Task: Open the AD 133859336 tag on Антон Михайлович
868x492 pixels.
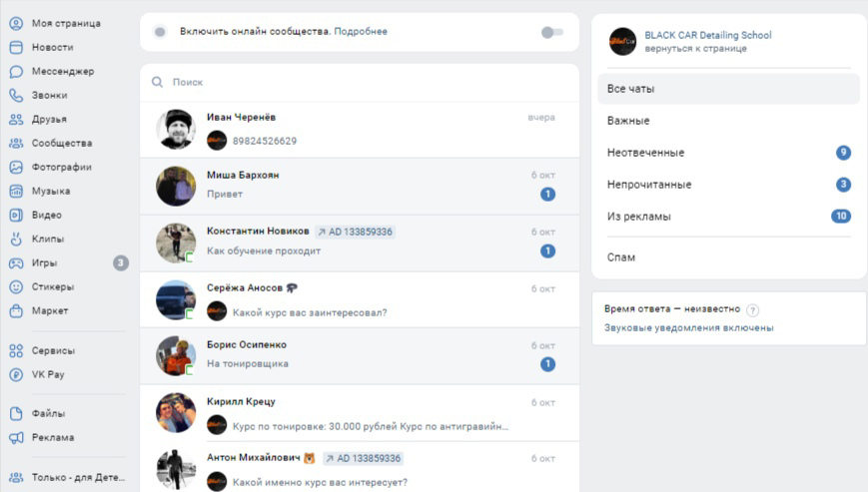Action: 364,458
